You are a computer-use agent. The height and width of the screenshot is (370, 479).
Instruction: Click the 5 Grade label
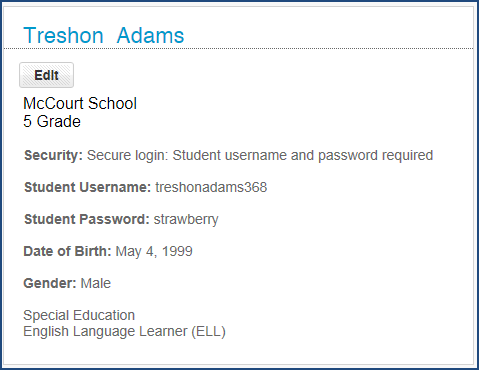(52, 121)
